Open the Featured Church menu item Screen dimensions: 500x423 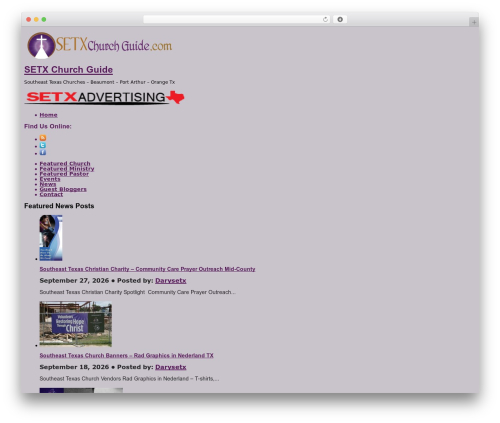coord(65,163)
